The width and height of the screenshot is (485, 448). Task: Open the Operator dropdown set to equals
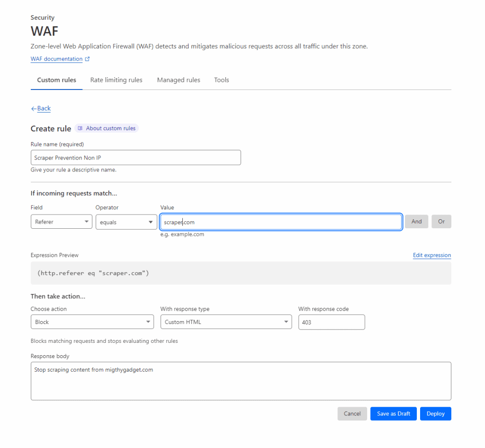pyautogui.click(x=126, y=222)
